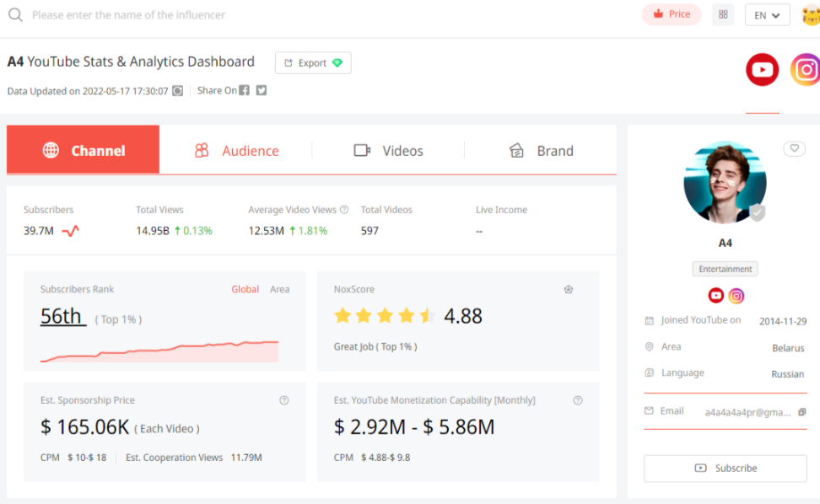Screen dimensions: 820x504
Task: Click the 1.81% average views growth indicator
Action: pos(309,231)
